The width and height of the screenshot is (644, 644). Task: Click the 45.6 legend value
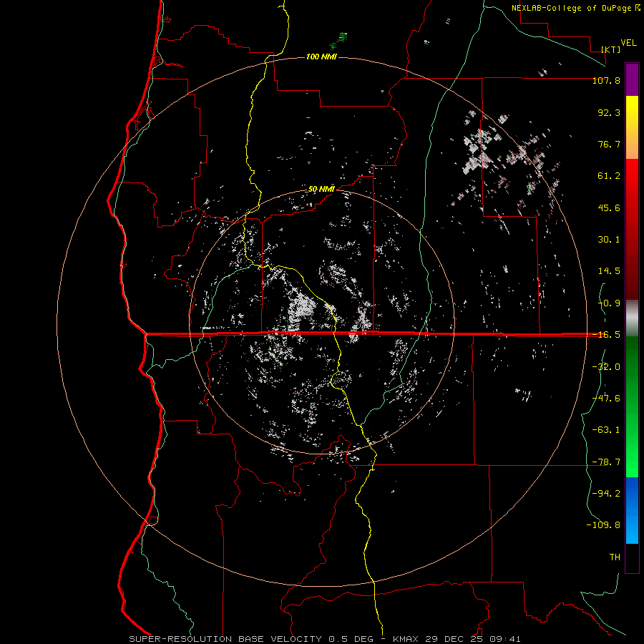click(x=609, y=208)
